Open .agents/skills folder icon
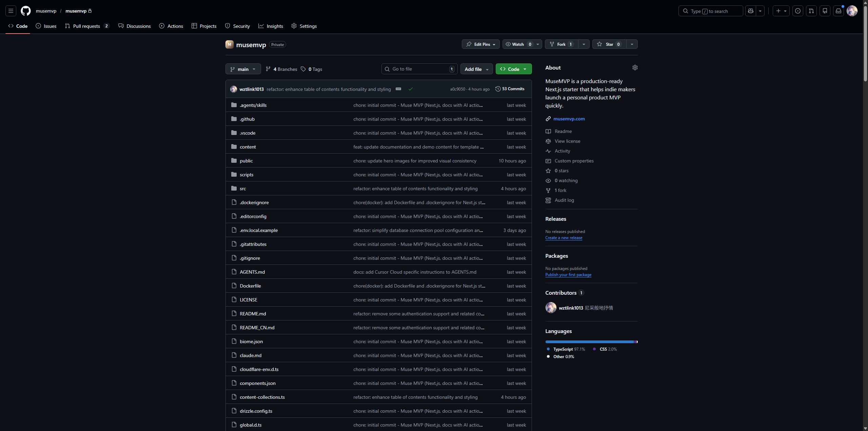 coord(234,105)
